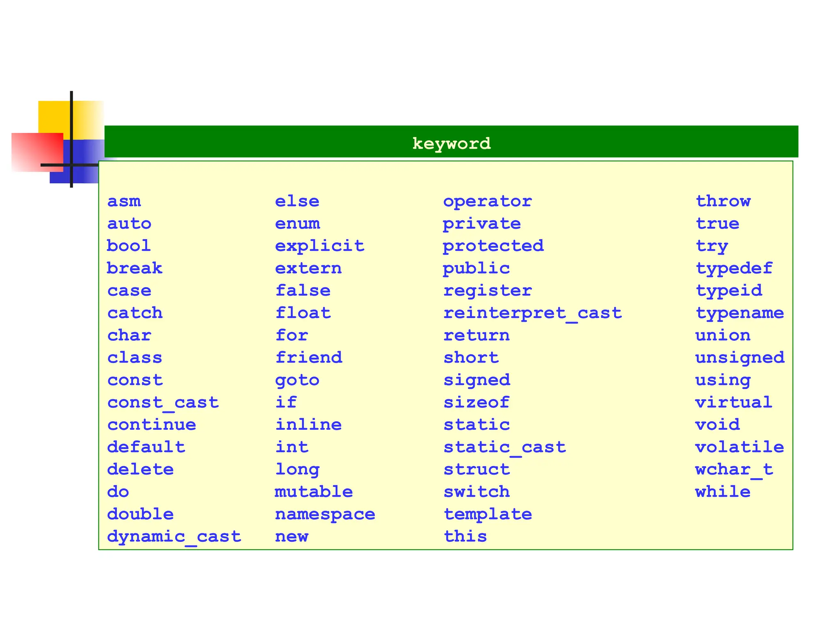Click the keyword 'catch'
Image resolution: width=840 pixels, height=630 pixels.
[135, 313]
